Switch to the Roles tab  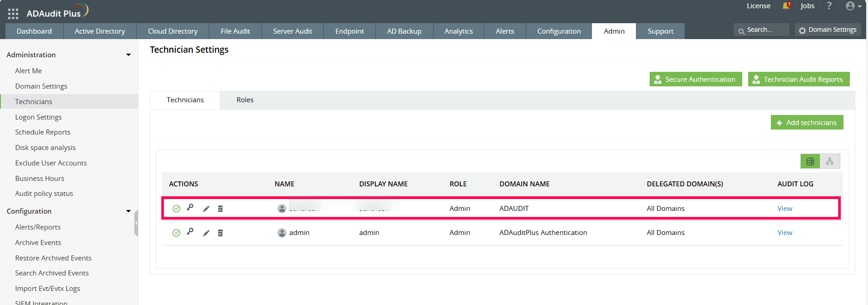click(x=245, y=100)
